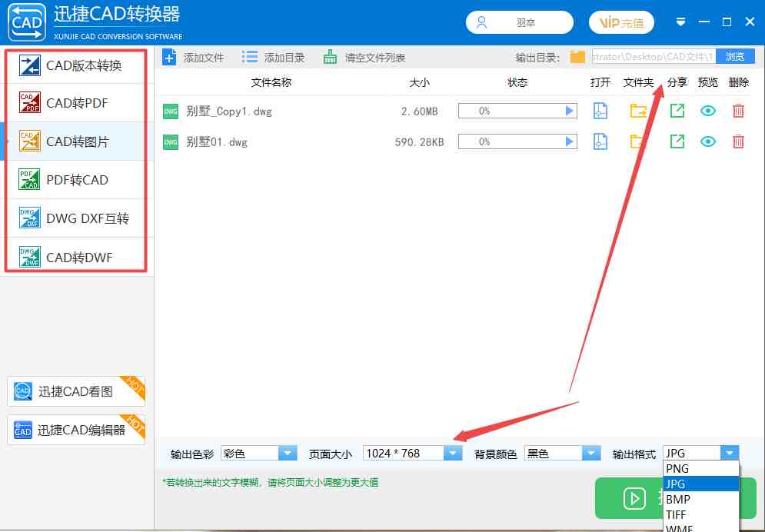Open CAD版本转换 in sidebar
This screenshot has height=532, width=765.
[x=77, y=65]
